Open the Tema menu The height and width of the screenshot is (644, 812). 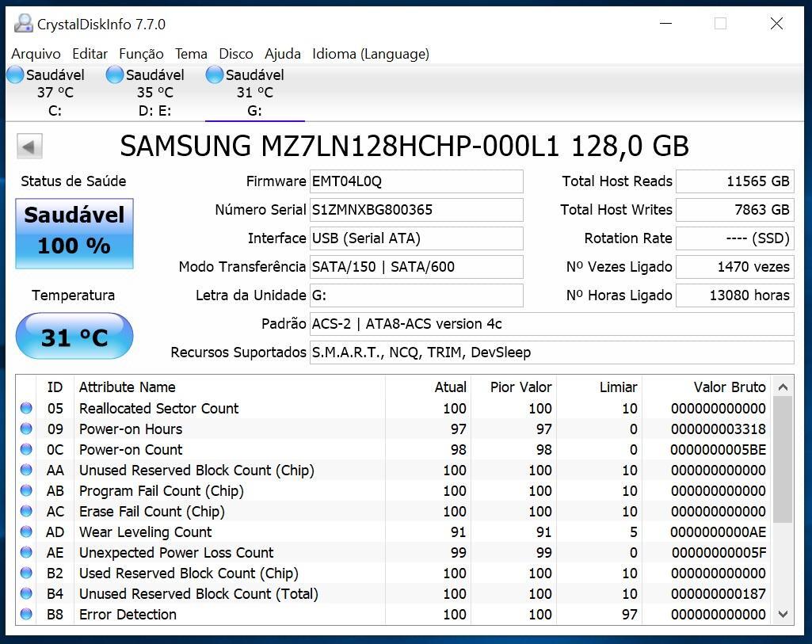pos(191,54)
